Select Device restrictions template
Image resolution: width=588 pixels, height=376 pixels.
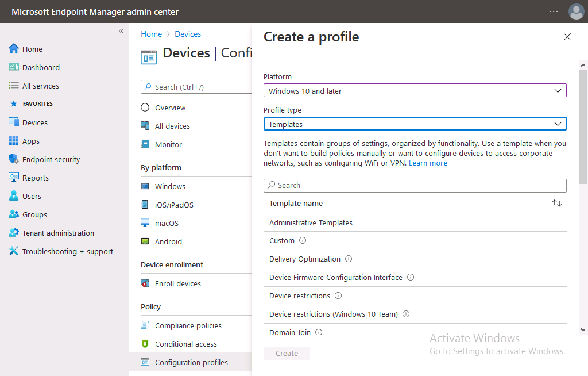coord(415,296)
